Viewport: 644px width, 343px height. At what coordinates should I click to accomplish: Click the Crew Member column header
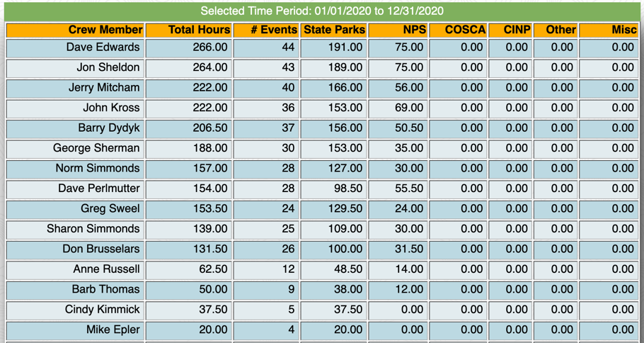(105, 30)
